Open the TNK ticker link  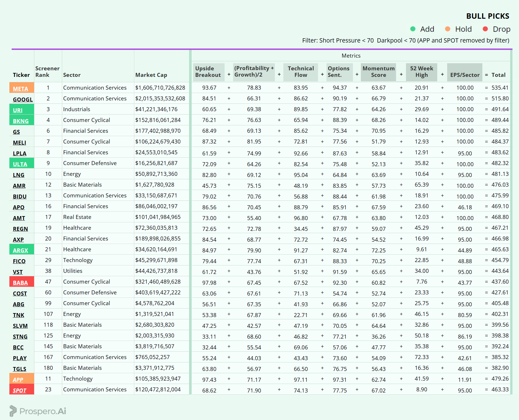coord(18,315)
